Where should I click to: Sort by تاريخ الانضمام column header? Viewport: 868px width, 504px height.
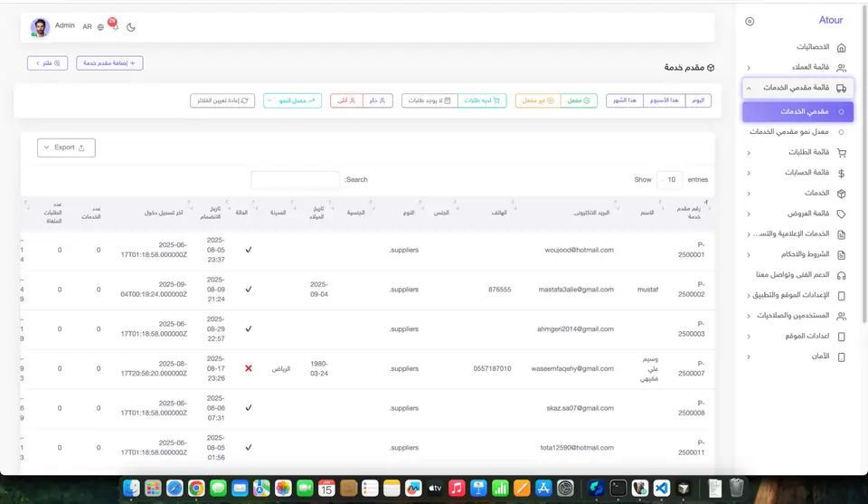click(x=211, y=213)
